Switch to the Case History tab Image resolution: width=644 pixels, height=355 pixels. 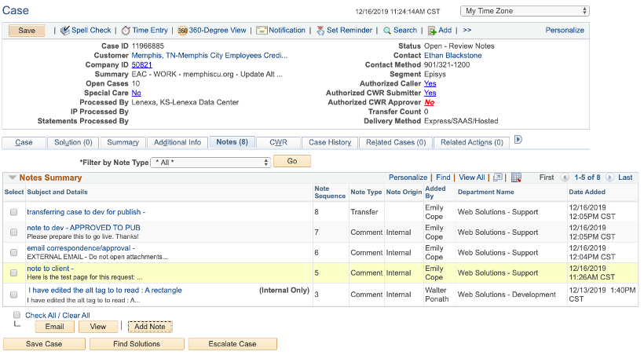330,142
